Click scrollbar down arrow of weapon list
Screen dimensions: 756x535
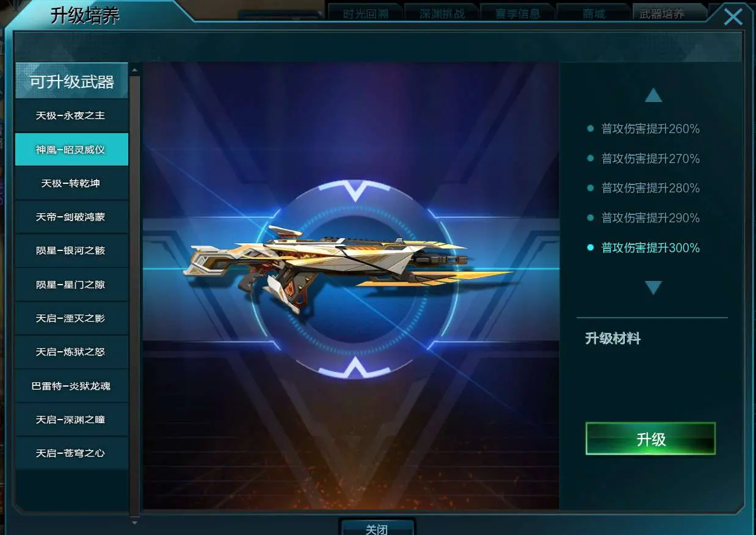tap(134, 522)
